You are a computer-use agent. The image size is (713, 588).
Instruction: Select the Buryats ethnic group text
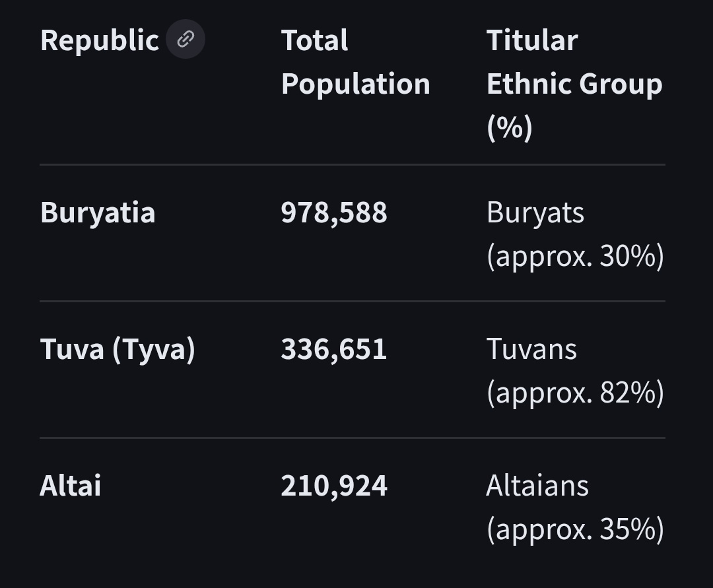tap(535, 212)
